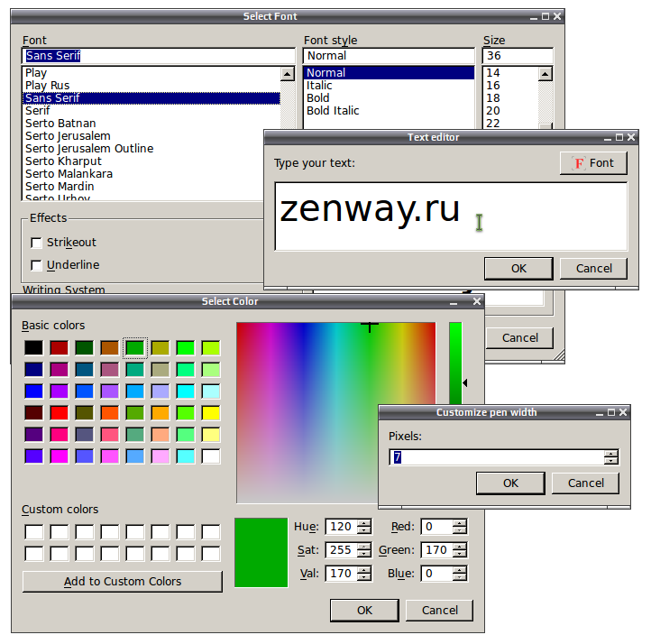651x644 pixels.
Task: Click the hue-saturation color spectrum
Action: pyautogui.click(x=336, y=412)
